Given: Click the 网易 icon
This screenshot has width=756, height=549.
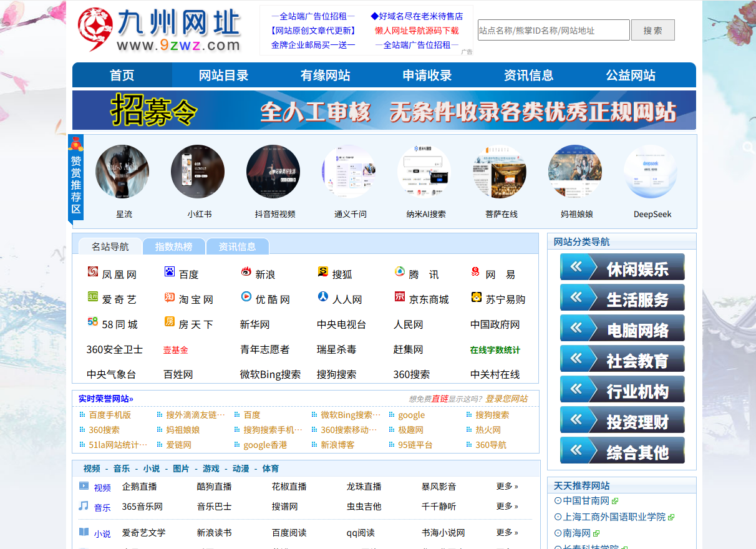Looking at the screenshot, I should 475,271.
